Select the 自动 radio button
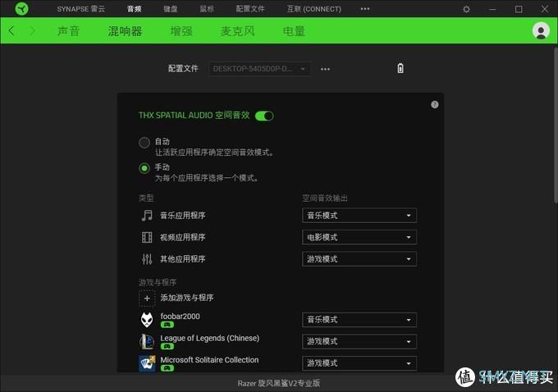This screenshot has height=392, width=558. click(144, 143)
